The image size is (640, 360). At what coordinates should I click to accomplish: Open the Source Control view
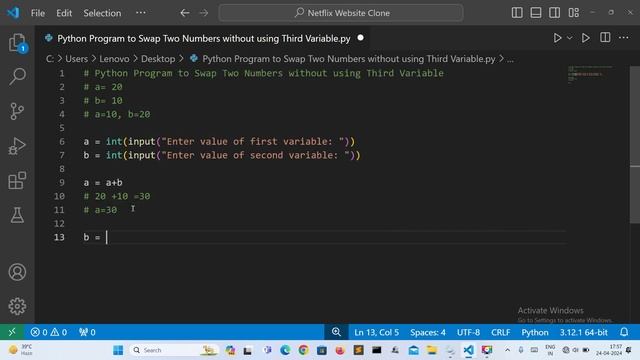tap(17, 111)
